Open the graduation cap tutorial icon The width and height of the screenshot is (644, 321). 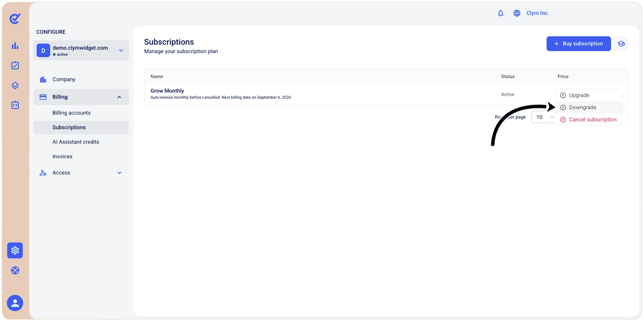621,44
